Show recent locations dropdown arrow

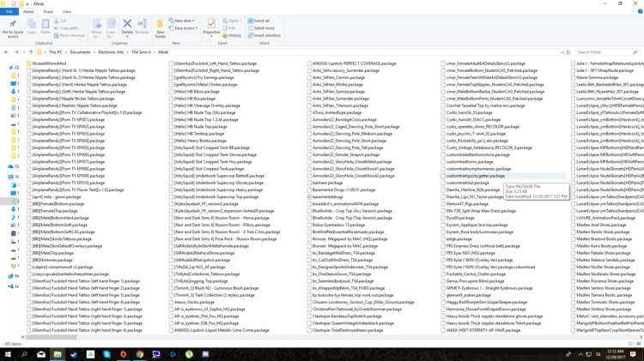(23, 52)
